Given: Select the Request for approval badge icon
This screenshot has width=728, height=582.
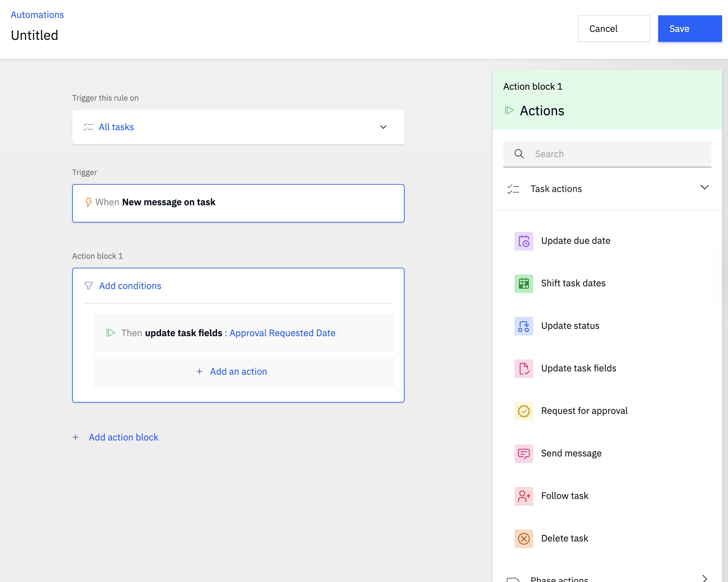Looking at the screenshot, I should tap(523, 411).
